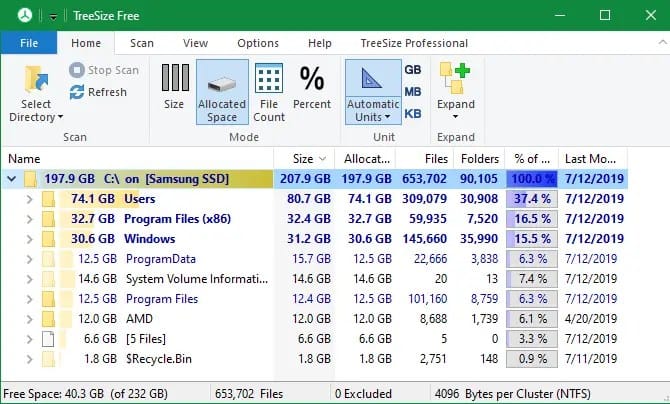Select the Windows folder row
670x404 pixels.
click(149, 239)
